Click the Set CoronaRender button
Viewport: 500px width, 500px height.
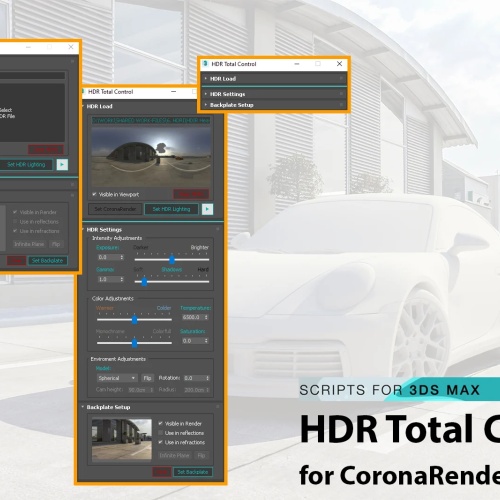click(115, 209)
